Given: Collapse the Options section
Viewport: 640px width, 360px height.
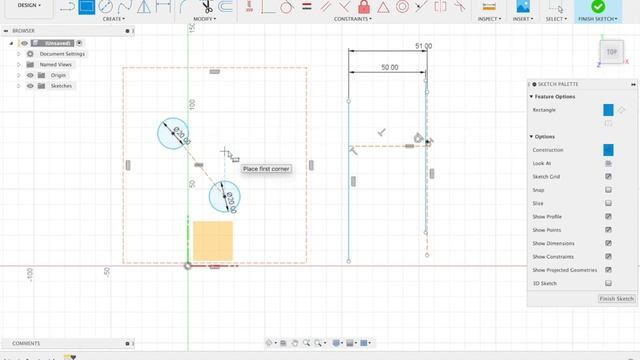Looking at the screenshot, I should 531,137.
